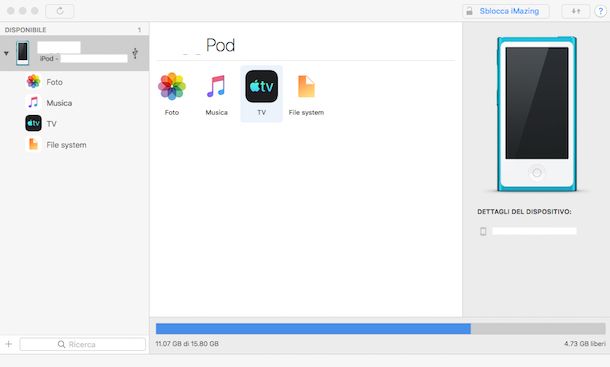Click DETTAGLI DEL DISPOSITIVO heading
Viewport: 610px width, 367px height.
click(524, 212)
